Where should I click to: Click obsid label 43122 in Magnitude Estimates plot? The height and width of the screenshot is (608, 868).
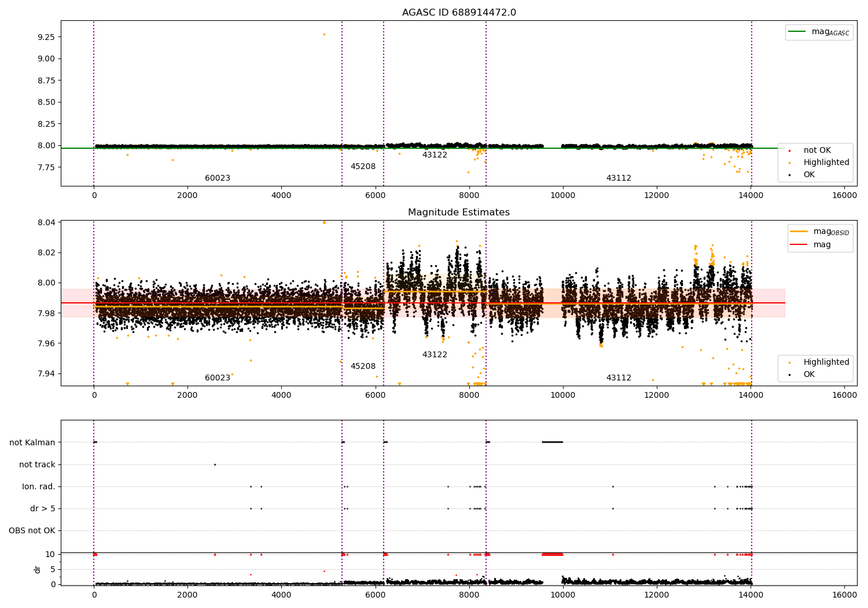coord(435,355)
